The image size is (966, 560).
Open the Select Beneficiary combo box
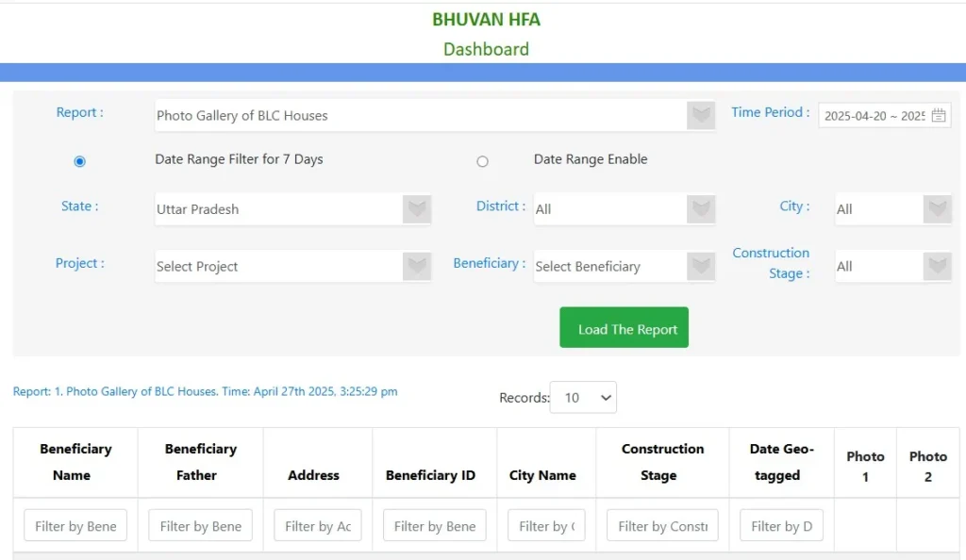tap(609, 267)
